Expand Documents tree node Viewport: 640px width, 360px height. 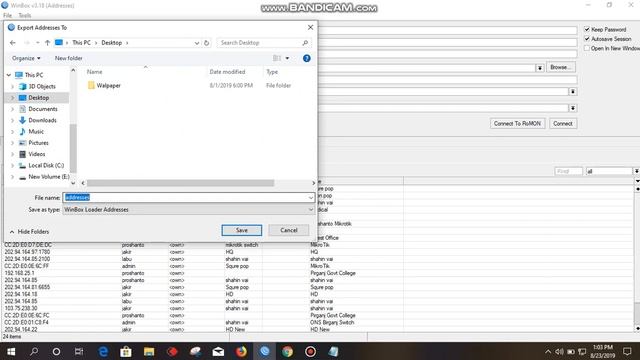point(13,109)
